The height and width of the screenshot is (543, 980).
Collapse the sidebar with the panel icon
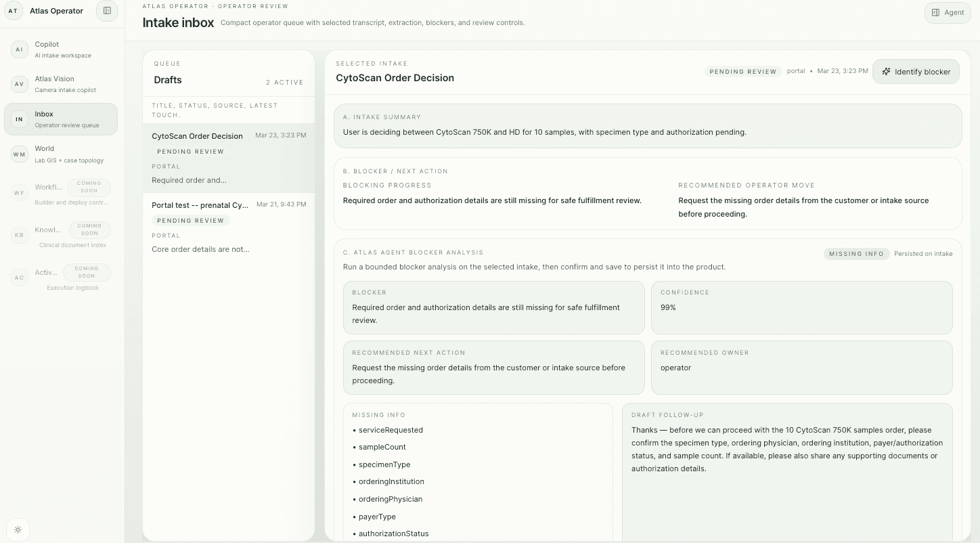[x=107, y=11]
